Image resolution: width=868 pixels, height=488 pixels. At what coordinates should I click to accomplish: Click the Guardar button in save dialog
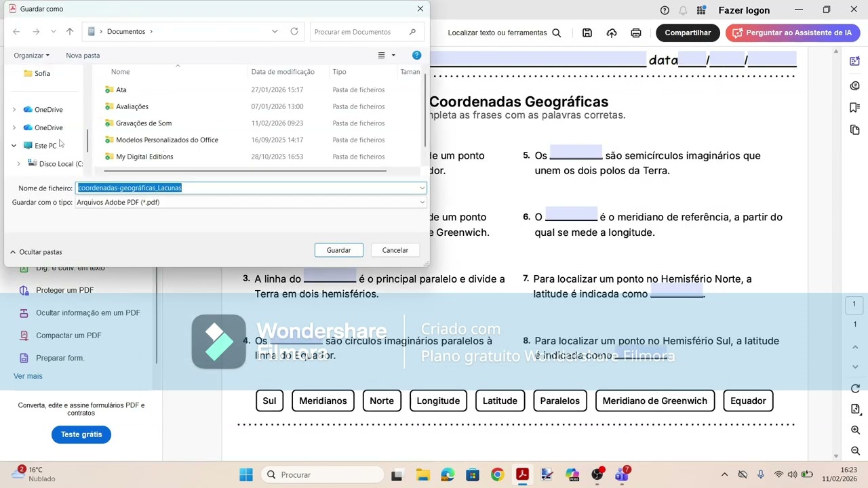pyautogui.click(x=338, y=250)
